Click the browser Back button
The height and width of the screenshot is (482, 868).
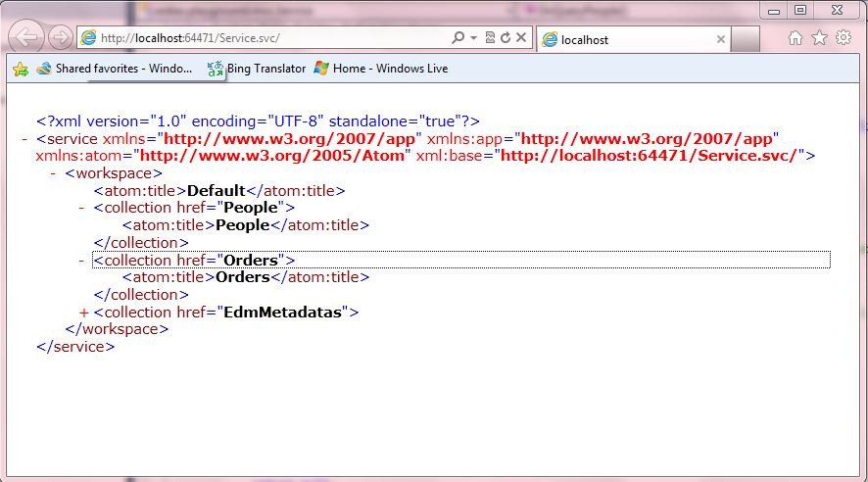26,38
